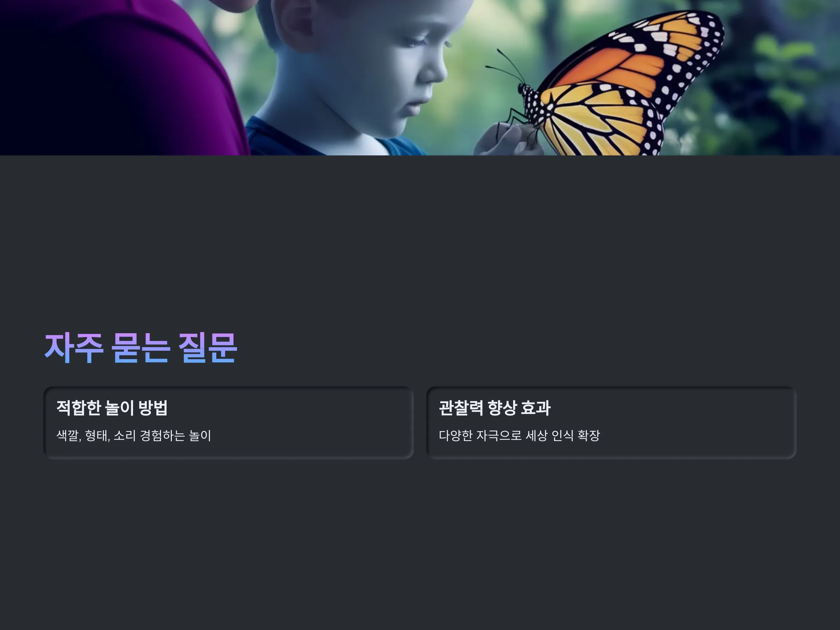The image size is (840, 630).
Task: Expand the FAQ card about 관찰력 향상
Action: pos(611,423)
